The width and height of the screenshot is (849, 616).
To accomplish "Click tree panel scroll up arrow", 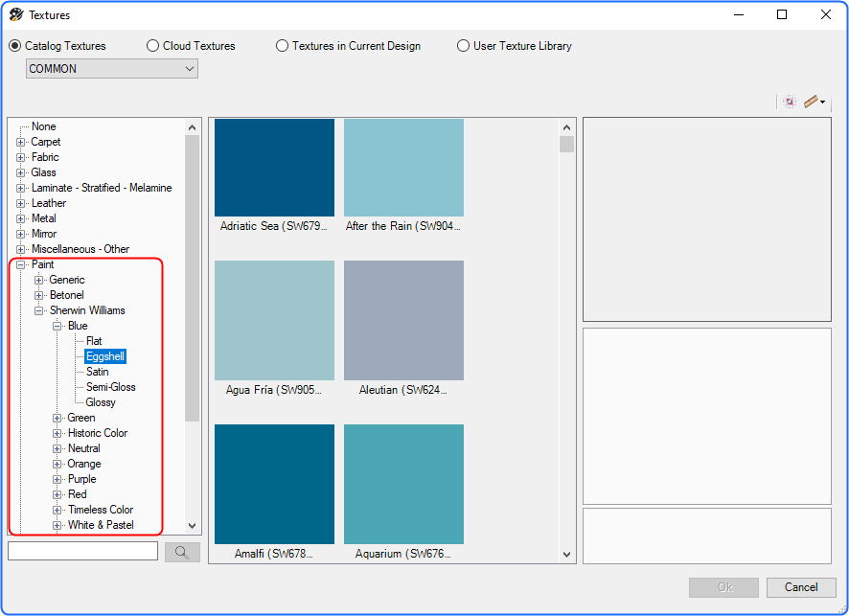I will point(193,127).
